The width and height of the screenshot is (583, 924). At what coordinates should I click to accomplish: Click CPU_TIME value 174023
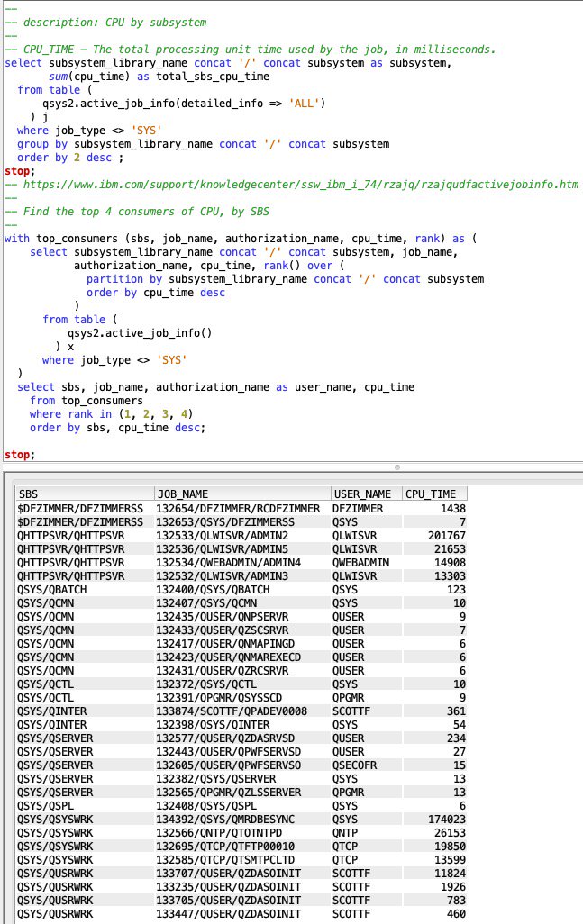447,820
